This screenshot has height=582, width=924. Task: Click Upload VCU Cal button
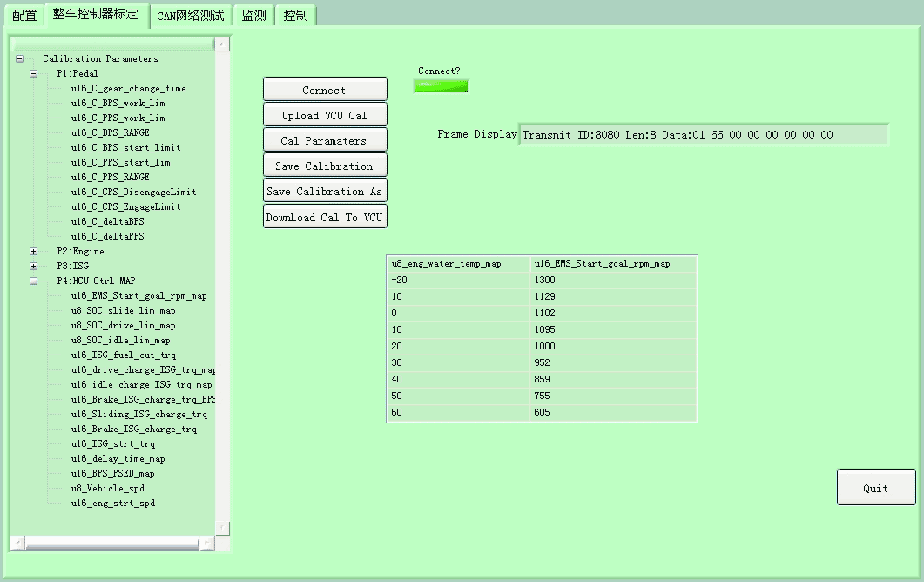[x=325, y=115]
